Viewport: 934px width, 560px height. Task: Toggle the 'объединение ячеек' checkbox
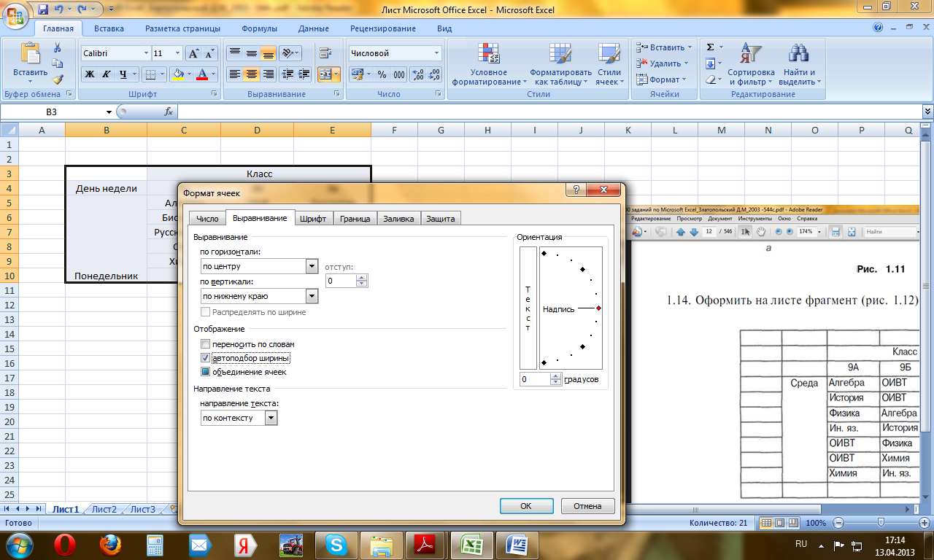tap(205, 372)
